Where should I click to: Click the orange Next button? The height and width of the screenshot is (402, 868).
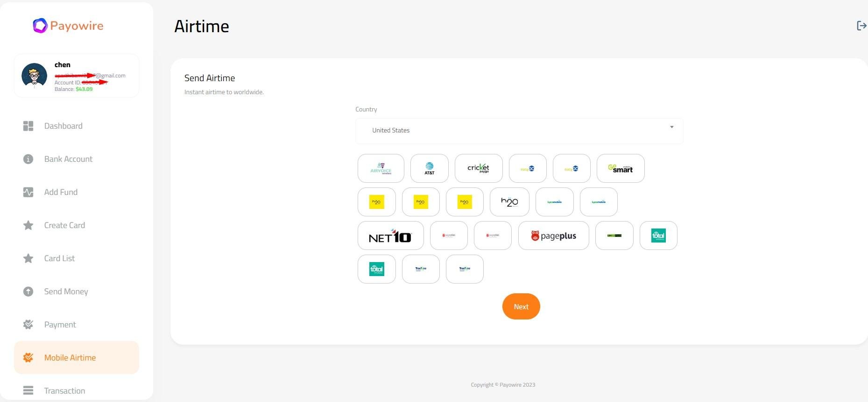[521, 306]
